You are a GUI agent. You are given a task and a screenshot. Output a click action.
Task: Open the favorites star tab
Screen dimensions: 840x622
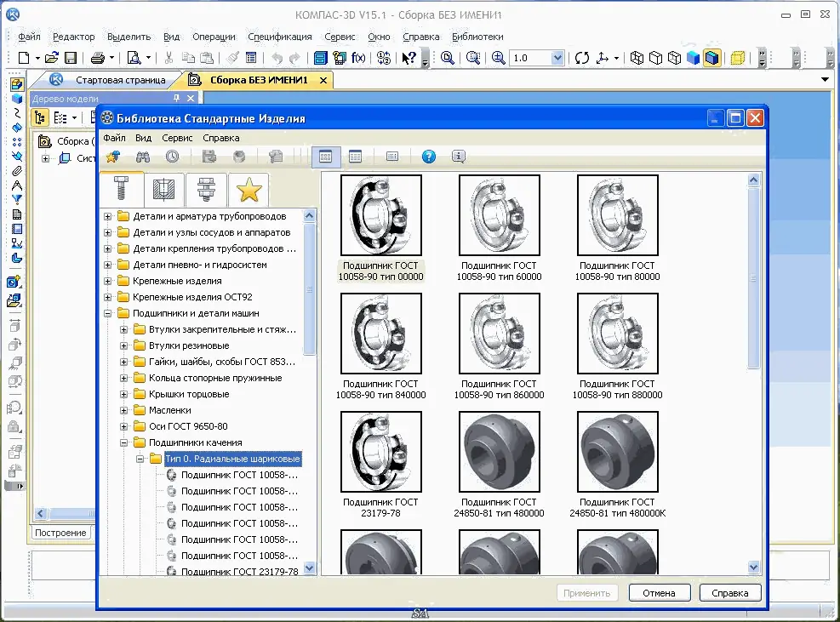248,190
